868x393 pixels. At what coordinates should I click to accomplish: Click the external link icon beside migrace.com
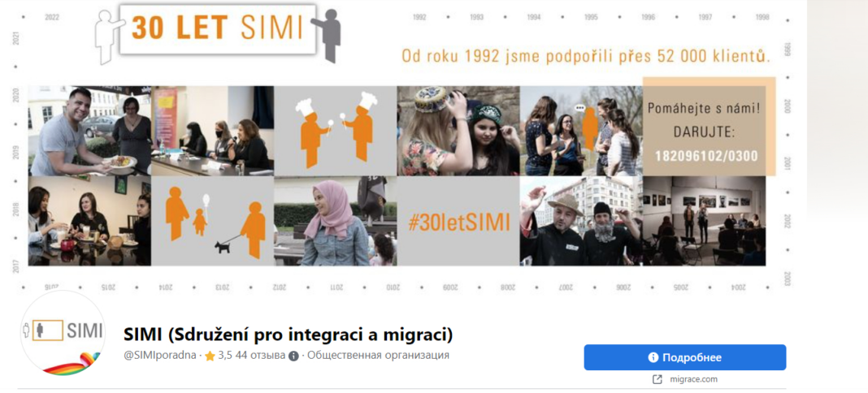[x=658, y=379]
